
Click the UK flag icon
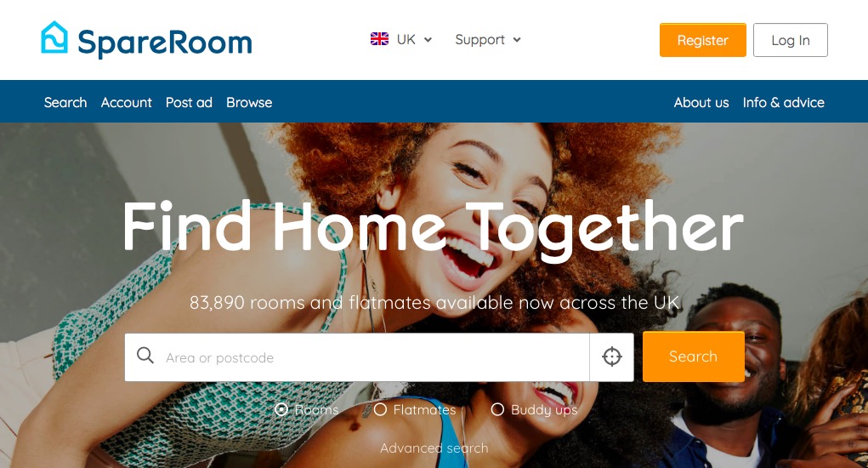(x=379, y=39)
